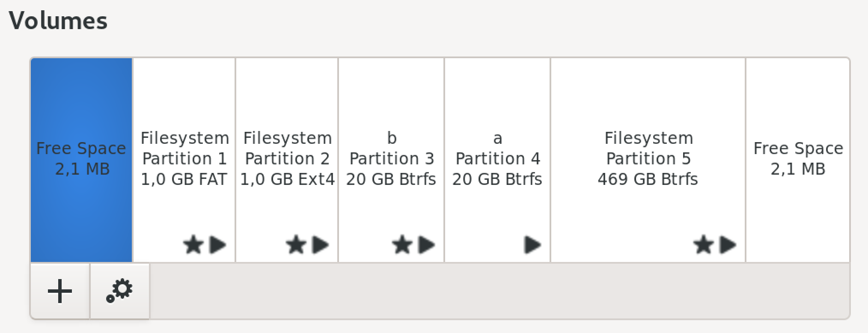Select Partition 2 1,0 GB Ext4 volume
Image resolution: width=868 pixels, height=333 pixels.
[x=287, y=159]
